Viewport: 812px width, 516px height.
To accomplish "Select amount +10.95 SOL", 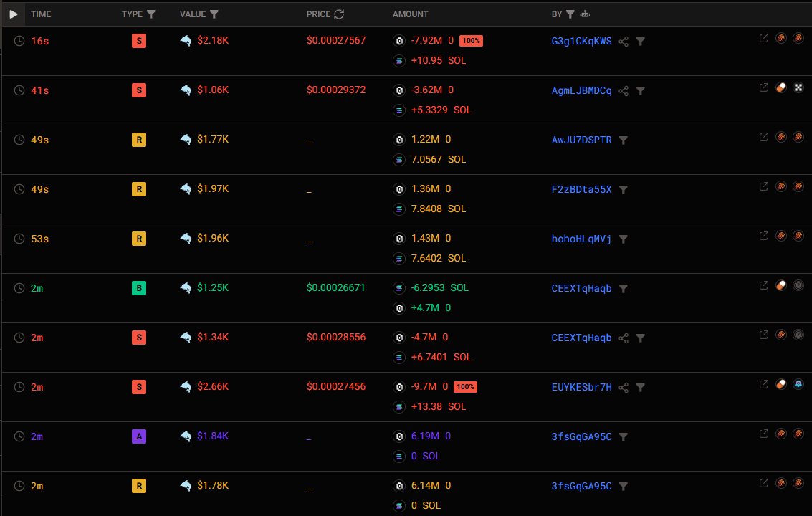I will [439, 61].
